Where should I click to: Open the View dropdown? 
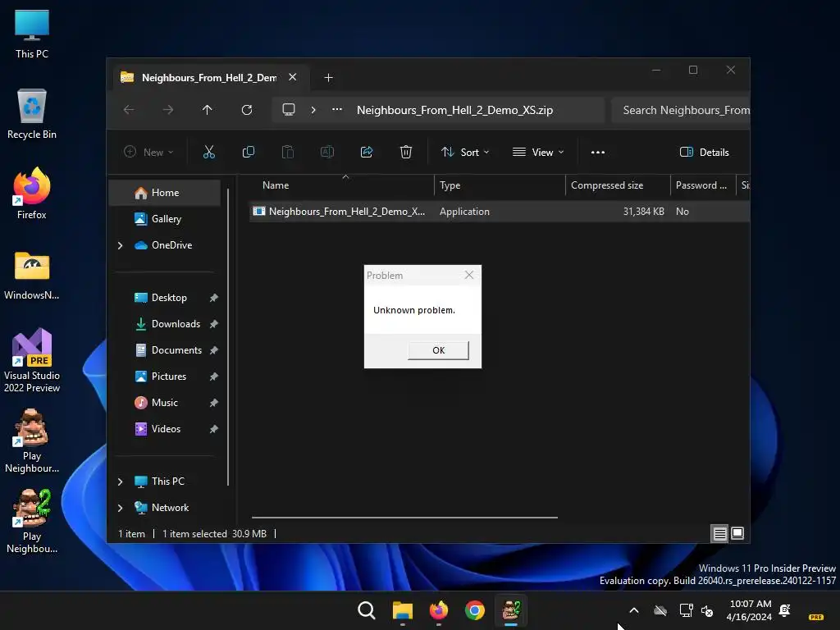(538, 152)
